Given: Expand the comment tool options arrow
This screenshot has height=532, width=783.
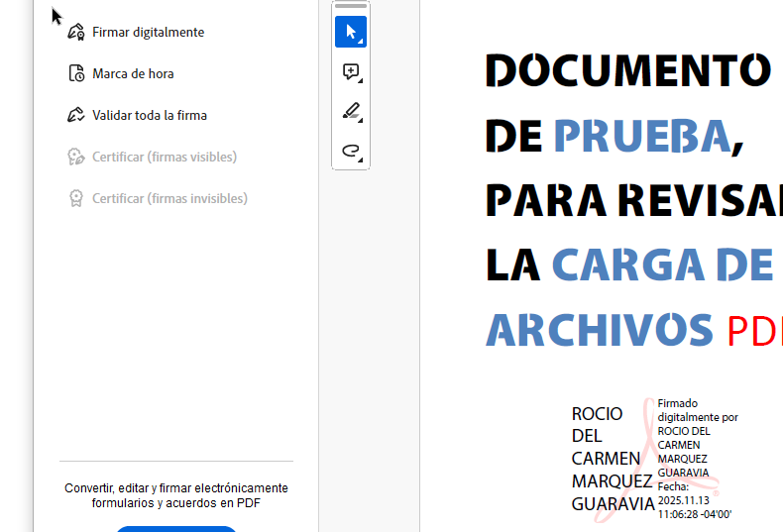Looking at the screenshot, I should point(362,81).
